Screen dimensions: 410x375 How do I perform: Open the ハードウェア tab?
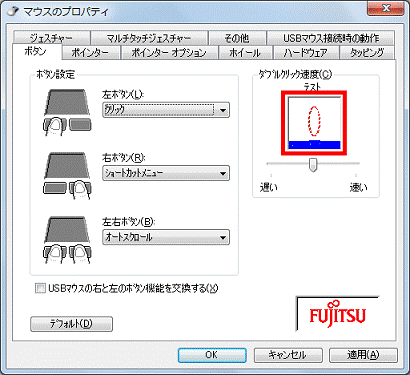click(x=306, y=53)
